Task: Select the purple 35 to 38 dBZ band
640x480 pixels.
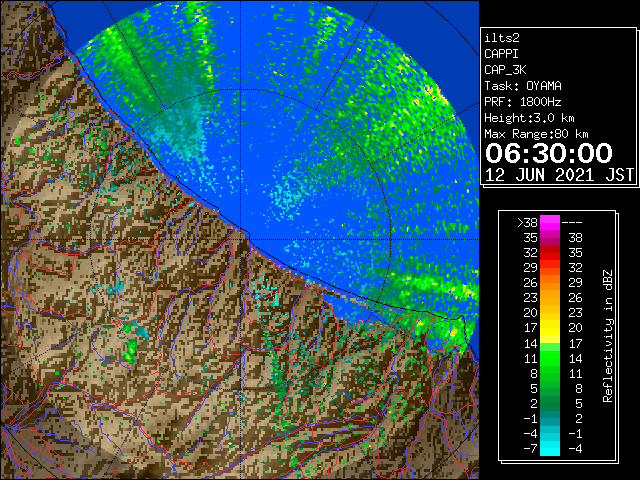Action: (550, 238)
